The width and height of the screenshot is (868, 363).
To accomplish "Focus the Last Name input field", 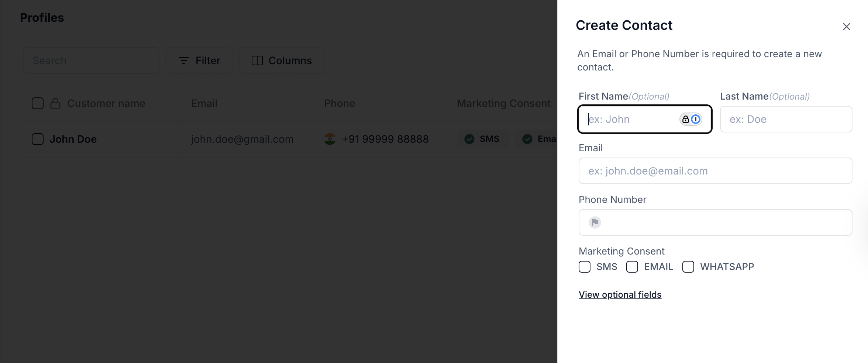I will pos(786,119).
